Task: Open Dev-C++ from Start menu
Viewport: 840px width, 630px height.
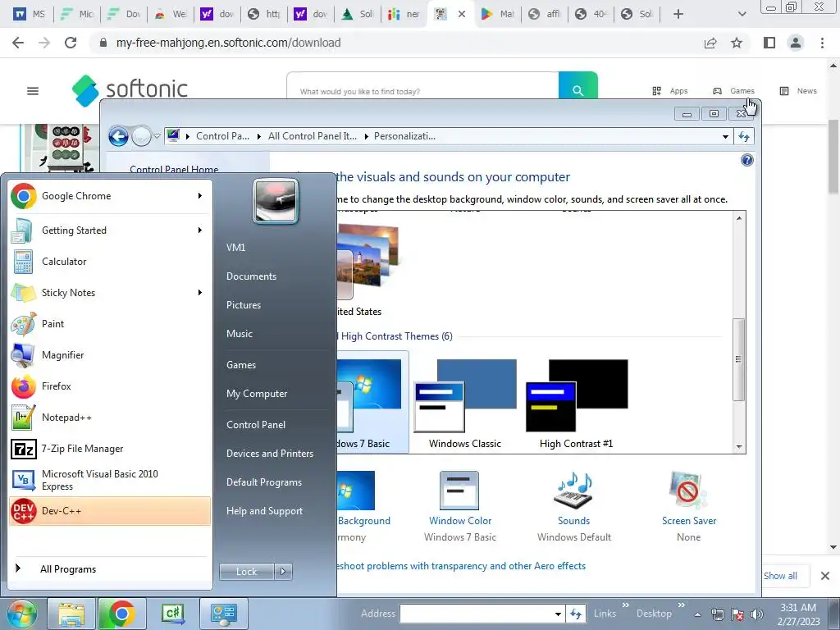Action: (x=110, y=510)
